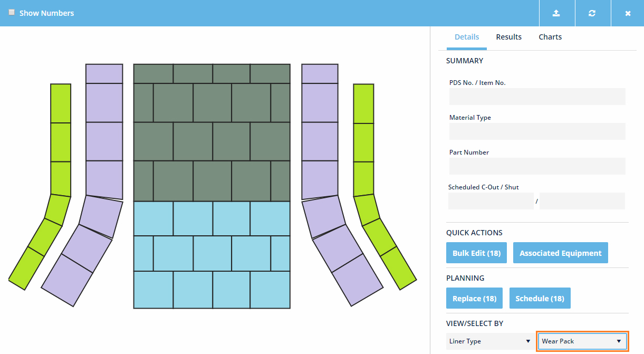
Task: Focus the Scheduled C-Out date field
Action: click(491, 201)
